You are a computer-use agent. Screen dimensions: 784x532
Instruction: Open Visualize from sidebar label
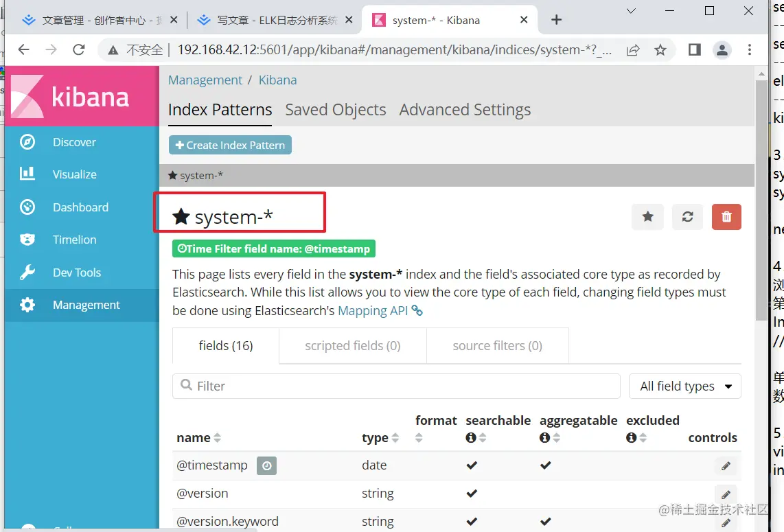tap(75, 174)
